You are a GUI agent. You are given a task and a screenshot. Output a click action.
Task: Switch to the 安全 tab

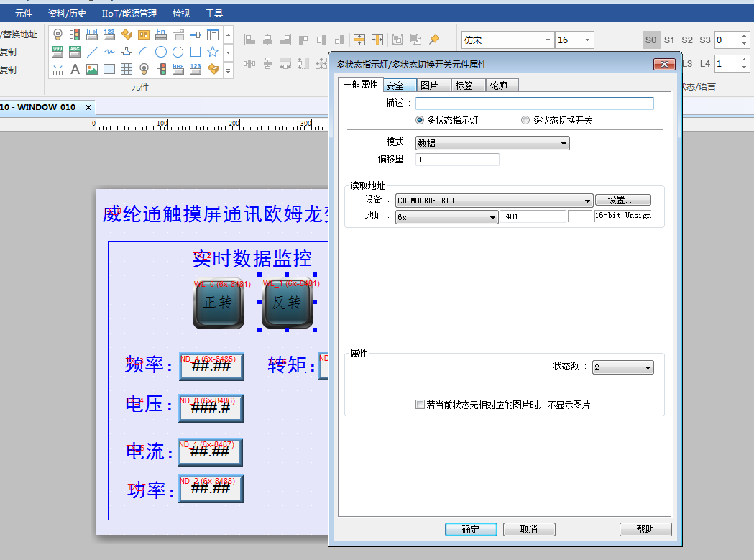(x=395, y=86)
